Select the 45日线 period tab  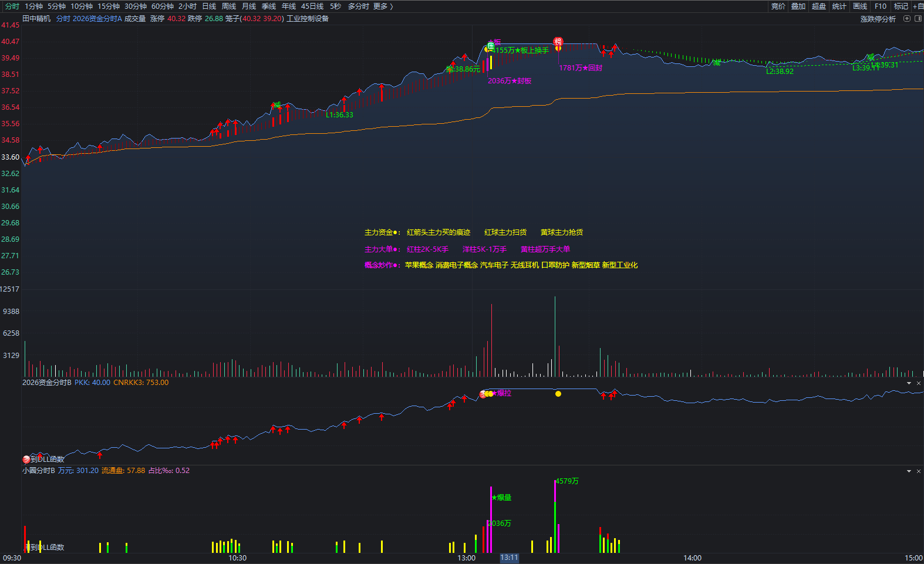312,6
